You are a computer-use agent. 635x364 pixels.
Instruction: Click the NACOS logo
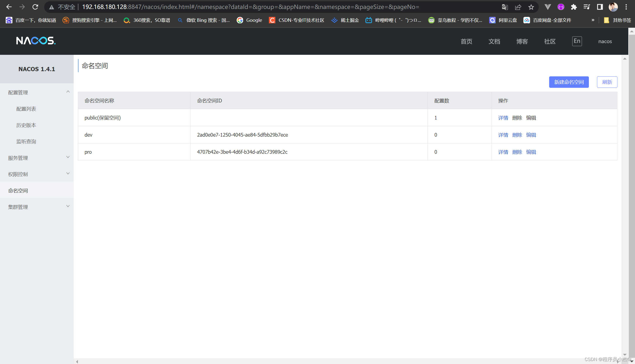[36, 41]
